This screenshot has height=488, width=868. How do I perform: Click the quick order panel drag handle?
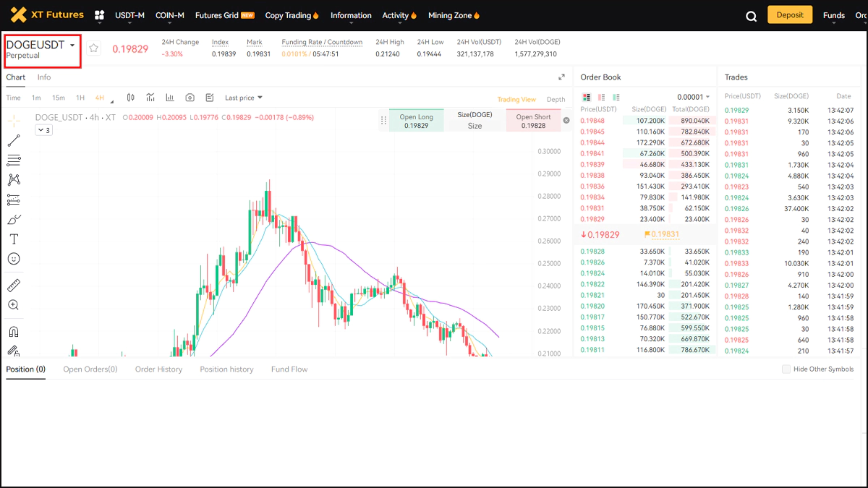(384, 121)
